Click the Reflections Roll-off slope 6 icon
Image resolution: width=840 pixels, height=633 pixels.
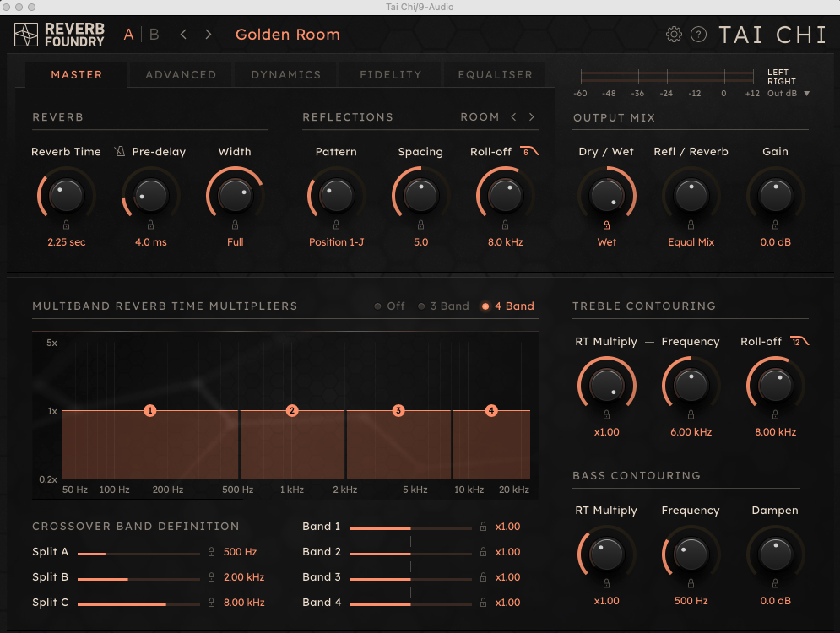click(x=529, y=152)
